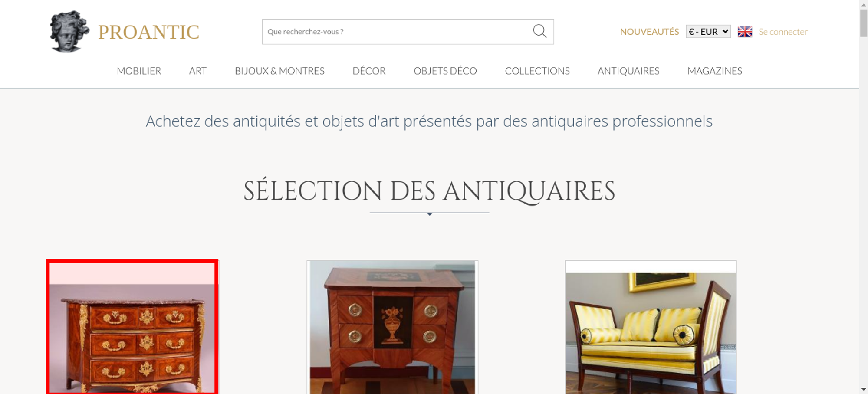Open the MAGAZINES menu
The width and height of the screenshot is (868, 394).
(715, 71)
